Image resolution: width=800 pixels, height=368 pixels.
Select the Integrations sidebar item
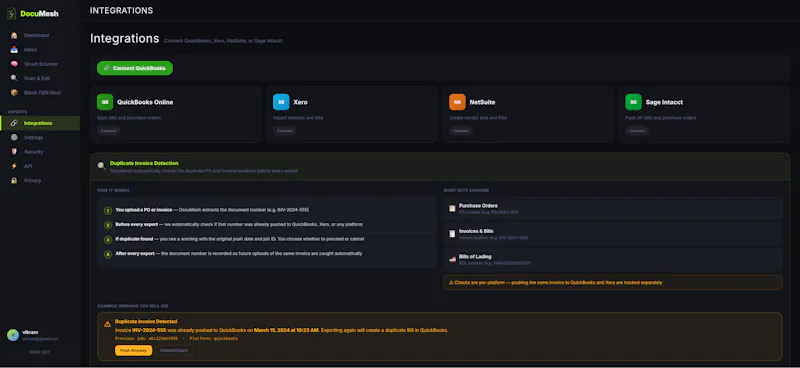(x=40, y=123)
